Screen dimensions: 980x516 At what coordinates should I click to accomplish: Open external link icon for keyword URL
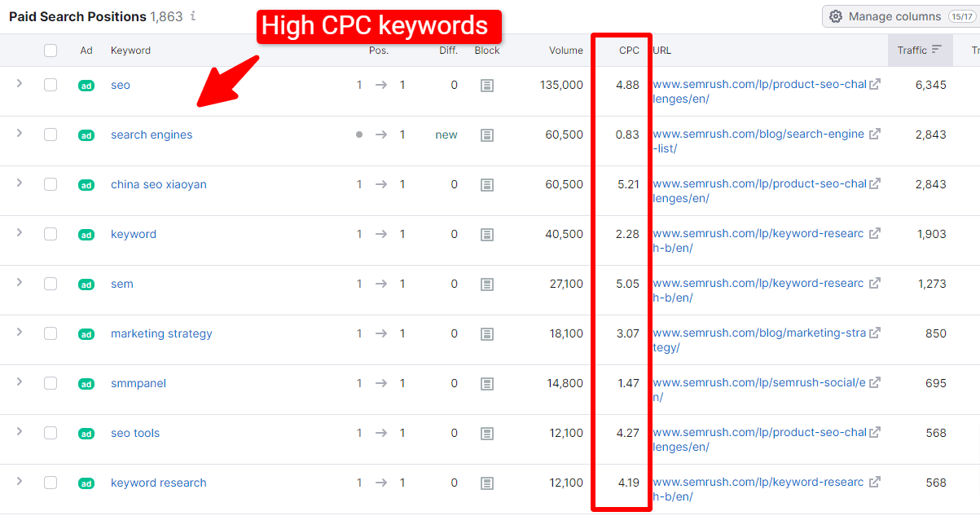[x=875, y=233]
